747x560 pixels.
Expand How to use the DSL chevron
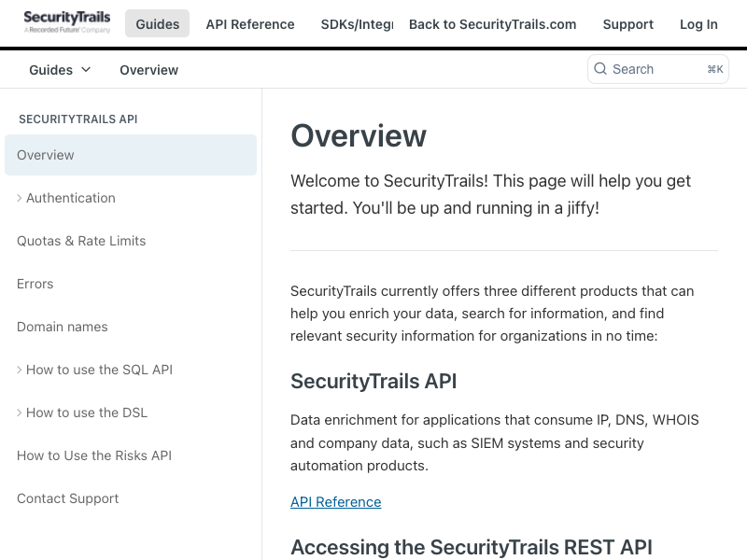click(19, 413)
